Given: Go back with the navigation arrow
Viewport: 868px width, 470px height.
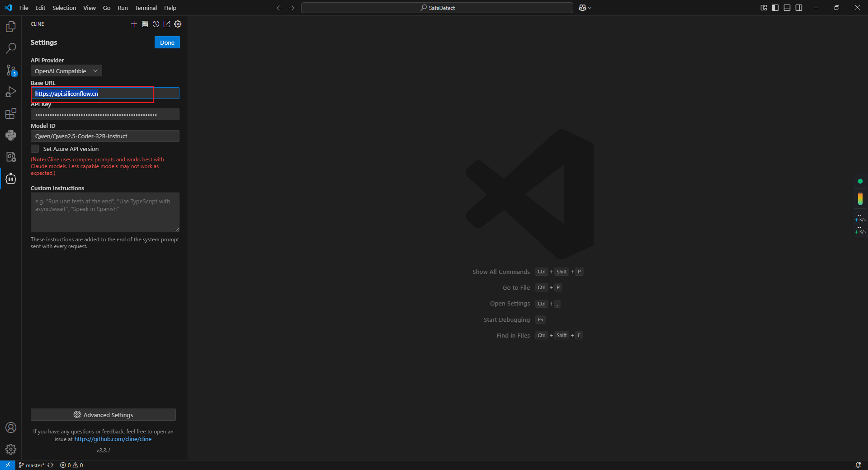Looking at the screenshot, I should coord(279,8).
